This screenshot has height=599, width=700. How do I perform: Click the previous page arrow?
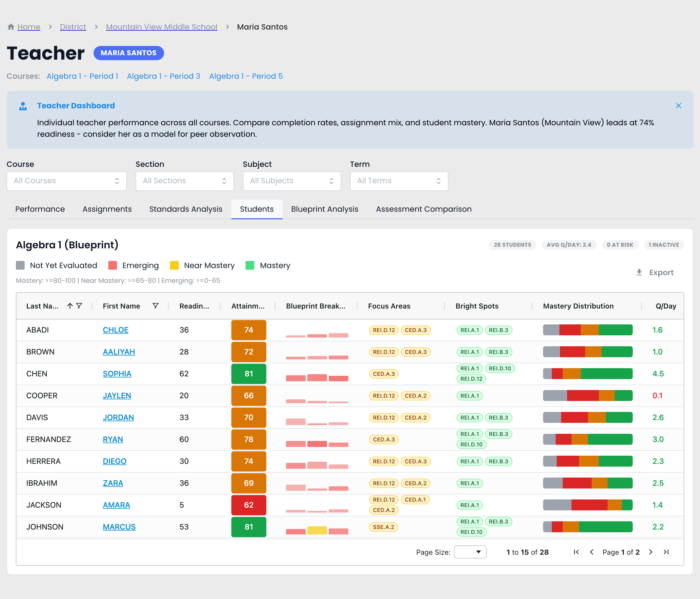[591, 552]
